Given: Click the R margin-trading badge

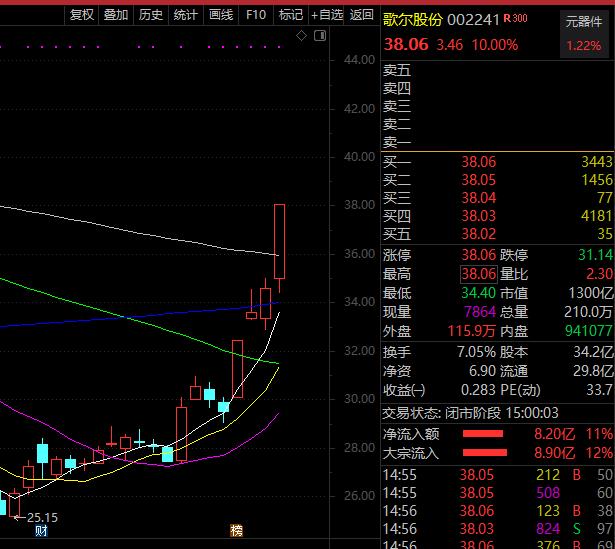Looking at the screenshot, I should pyautogui.click(x=508, y=18).
